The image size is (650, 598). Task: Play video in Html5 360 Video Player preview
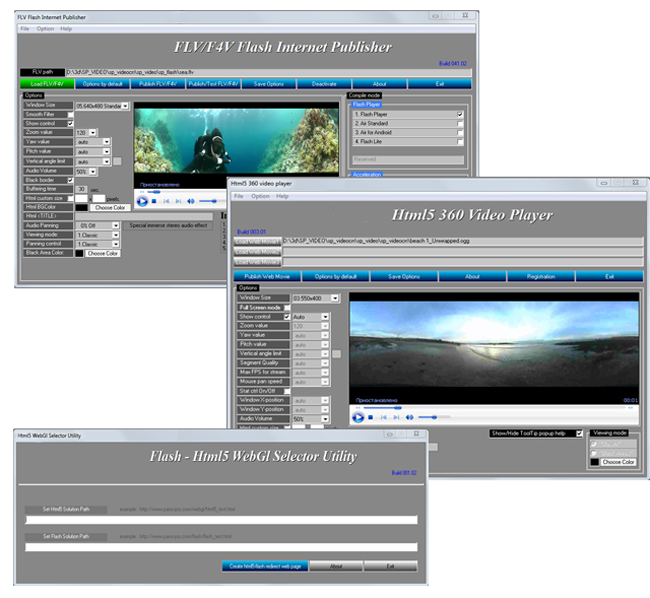pos(358,417)
